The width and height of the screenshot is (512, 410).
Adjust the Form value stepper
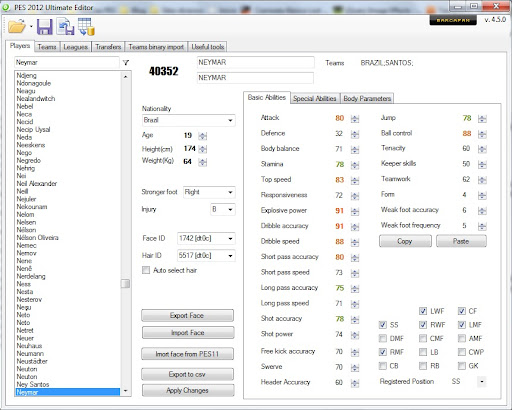(x=482, y=195)
